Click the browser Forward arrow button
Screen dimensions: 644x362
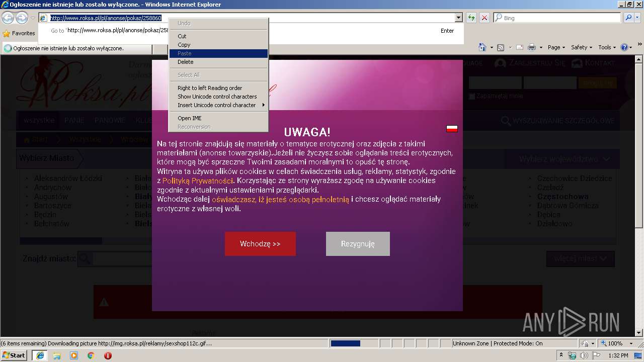(x=22, y=18)
